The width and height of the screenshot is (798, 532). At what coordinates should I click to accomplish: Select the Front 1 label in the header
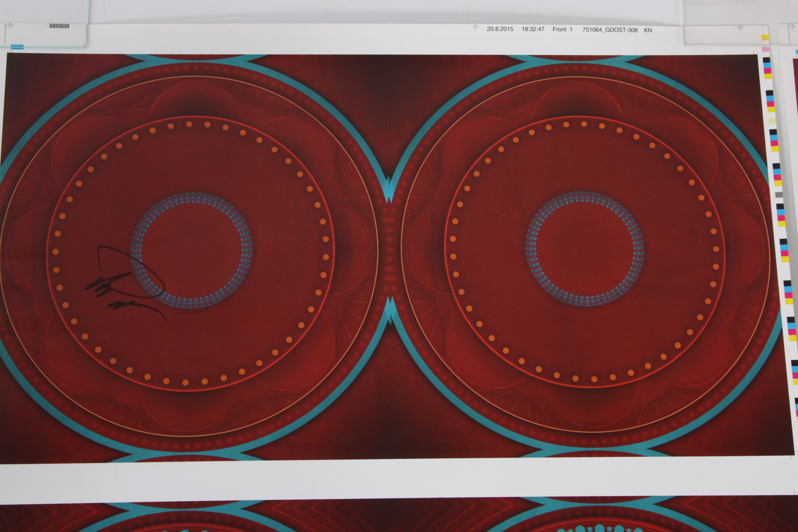coord(562,30)
